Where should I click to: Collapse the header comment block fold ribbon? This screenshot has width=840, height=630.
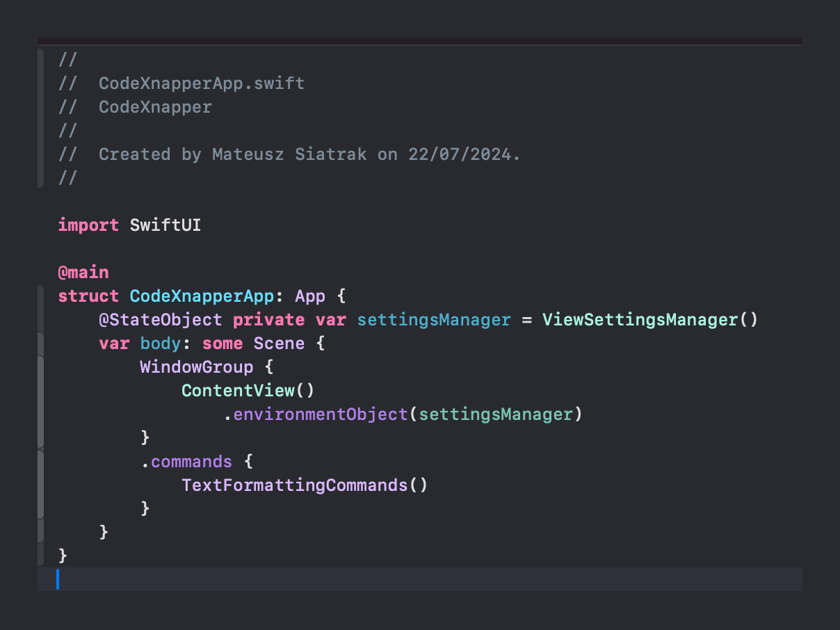[x=40, y=118]
